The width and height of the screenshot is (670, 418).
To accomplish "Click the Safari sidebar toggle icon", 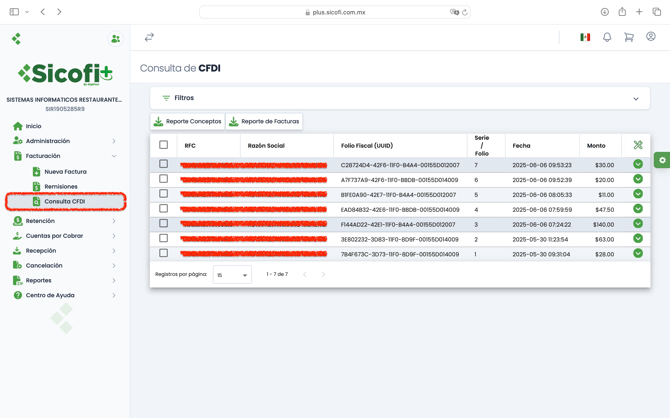I will click(14, 12).
